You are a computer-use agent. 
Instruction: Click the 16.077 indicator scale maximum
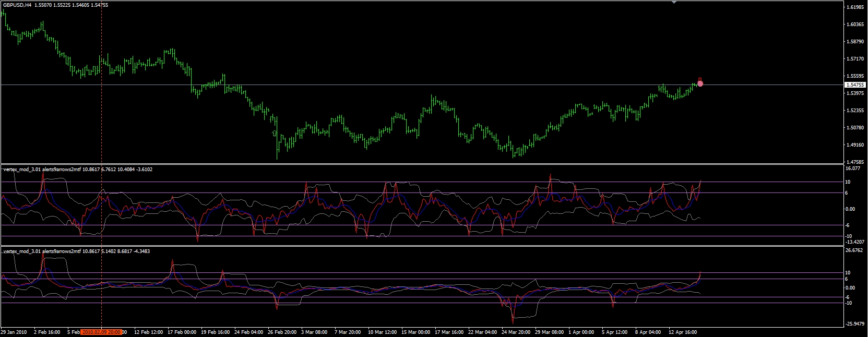[x=853, y=168]
